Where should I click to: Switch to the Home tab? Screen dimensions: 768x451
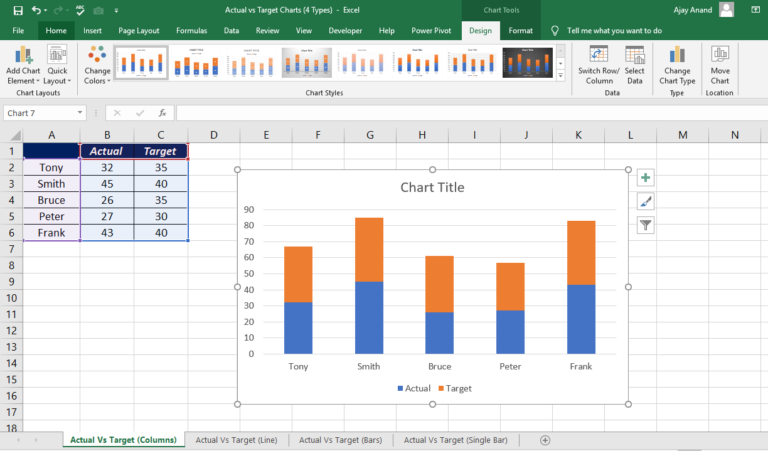pos(56,30)
